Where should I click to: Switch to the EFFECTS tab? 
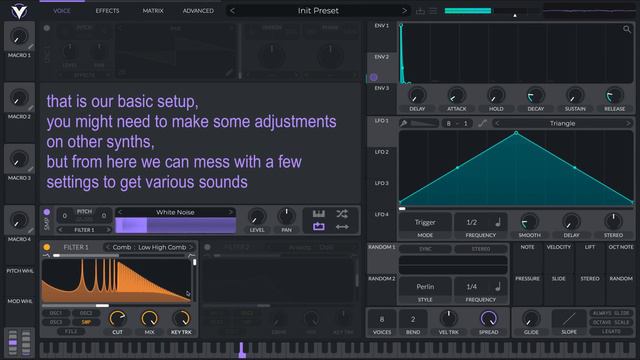coord(107,11)
